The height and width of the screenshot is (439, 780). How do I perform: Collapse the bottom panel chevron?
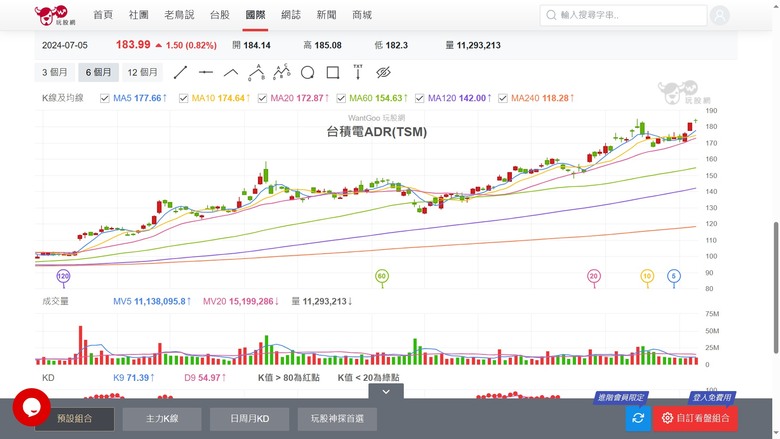click(x=386, y=392)
